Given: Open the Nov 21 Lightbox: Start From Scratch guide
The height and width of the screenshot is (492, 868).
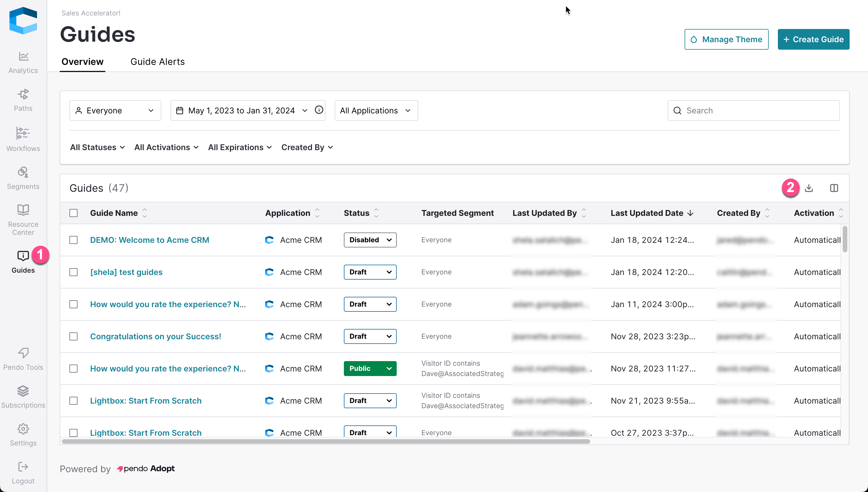Looking at the screenshot, I should click(146, 400).
